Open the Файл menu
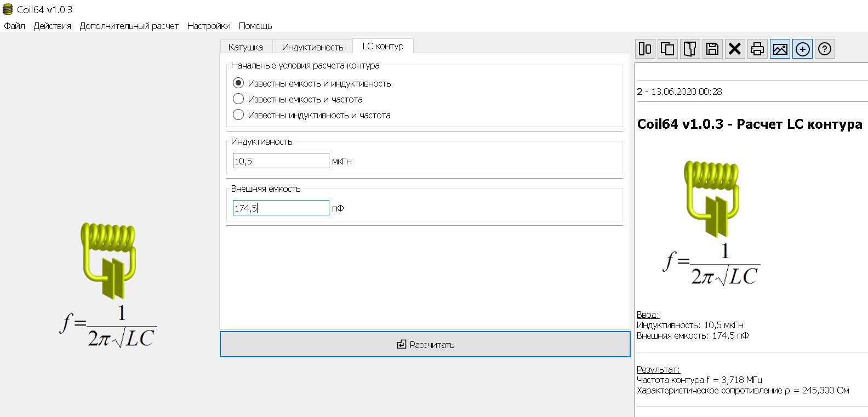 click(14, 26)
